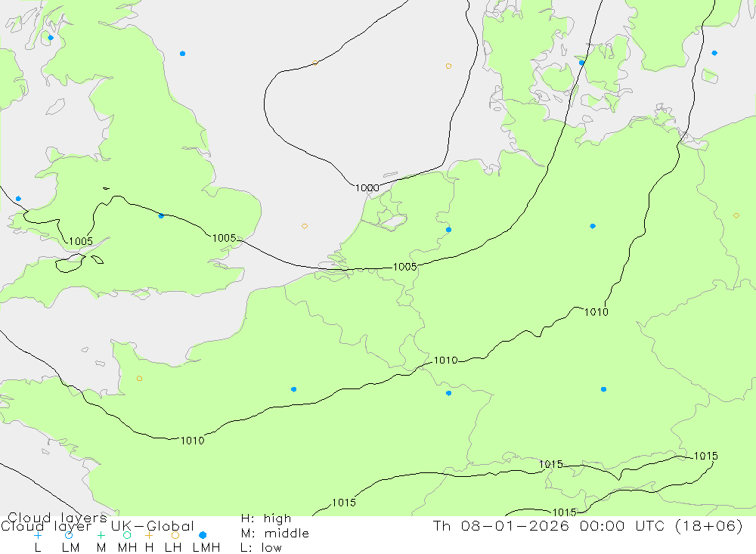Click the blue plus L legend symbol

click(x=38, y=535)
